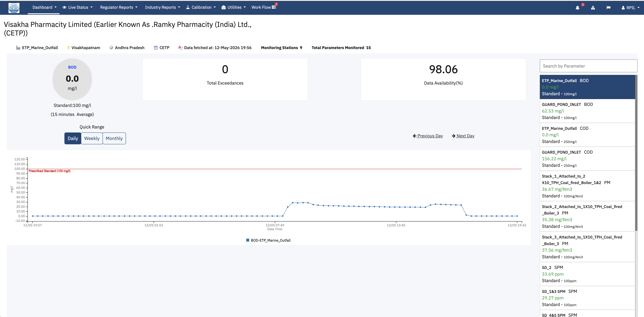Screen dimensions: 644x317
Task: Click the warning triangle alert icon
Action: [593, 8]
